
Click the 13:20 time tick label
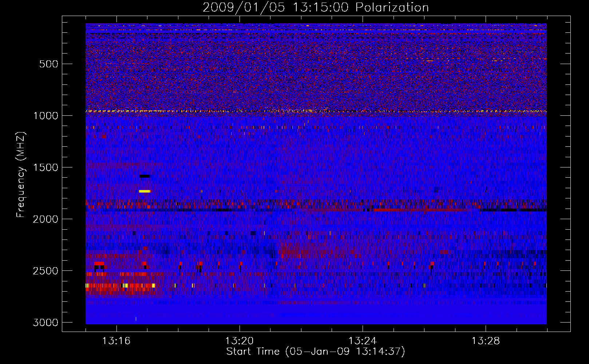tap(240, 341)
